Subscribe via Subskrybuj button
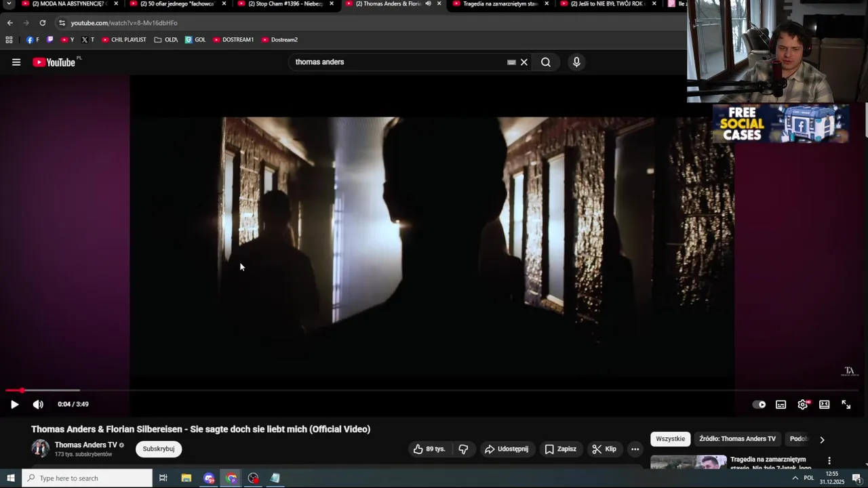 click(x=159, y=449)
